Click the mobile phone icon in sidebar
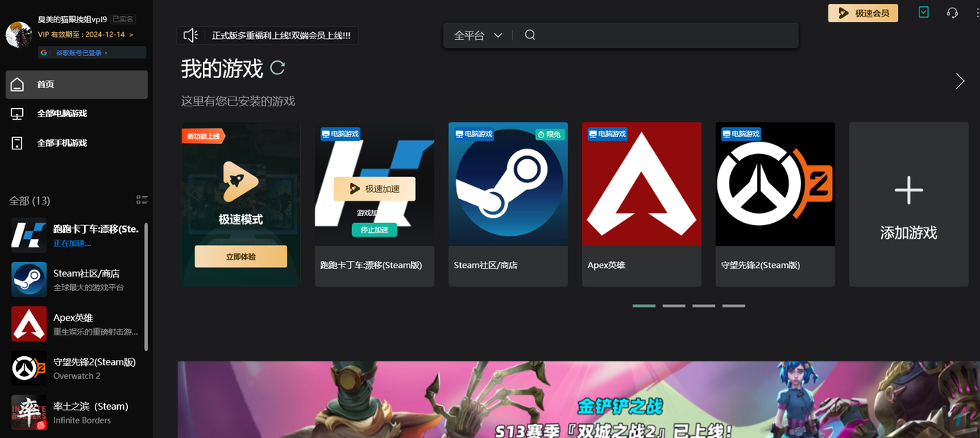This screenshot has height=438, width=980. click(17, 143)
